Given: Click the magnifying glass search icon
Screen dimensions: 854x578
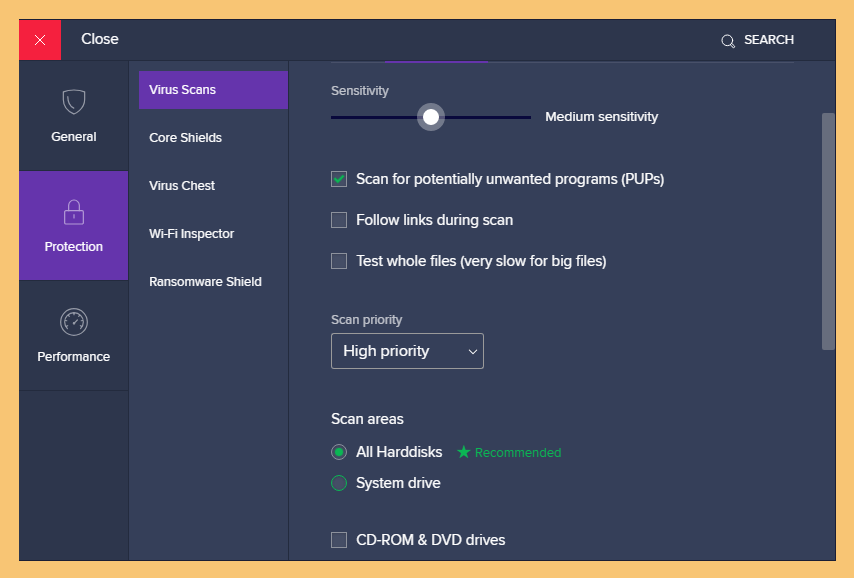Looking at the screenshot, I should [728, 41].
